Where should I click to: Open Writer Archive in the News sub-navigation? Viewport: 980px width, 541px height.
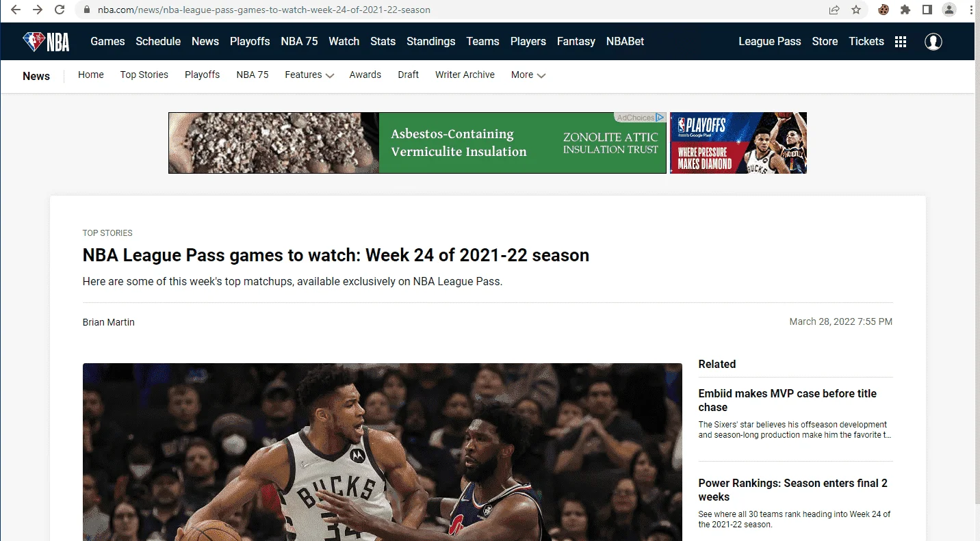click(x=465, y=75)
